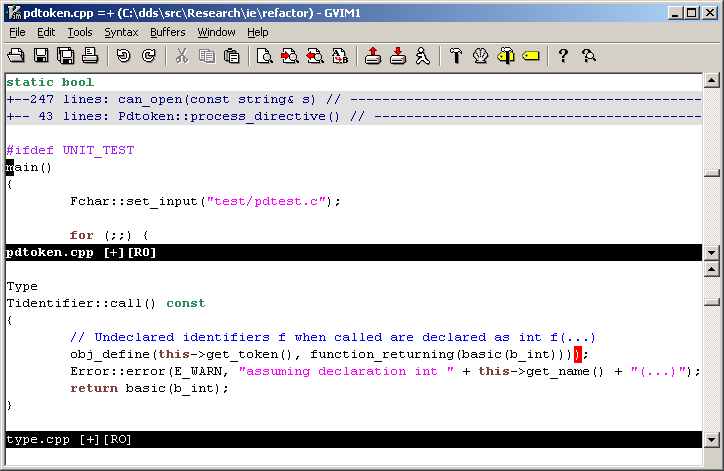Click the bottom pane scrollbar down arrow
This screenshot has height=471, width=724.
[712, 440]
